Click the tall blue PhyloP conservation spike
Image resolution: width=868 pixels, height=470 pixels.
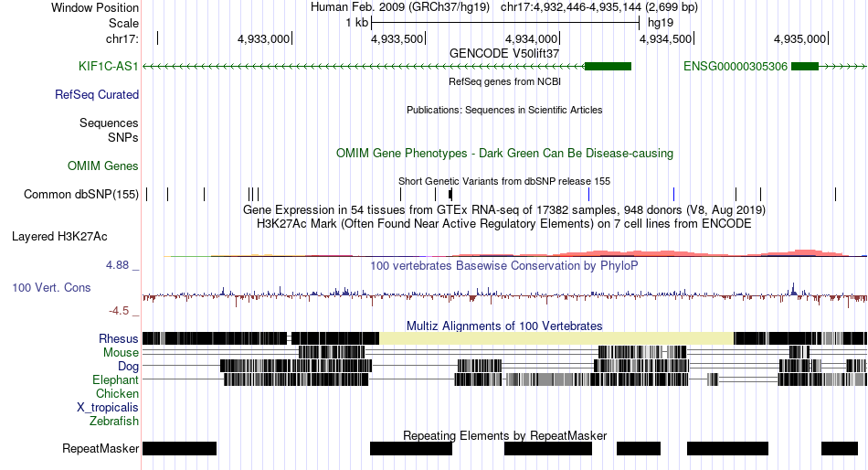click(x=794, y=288)
